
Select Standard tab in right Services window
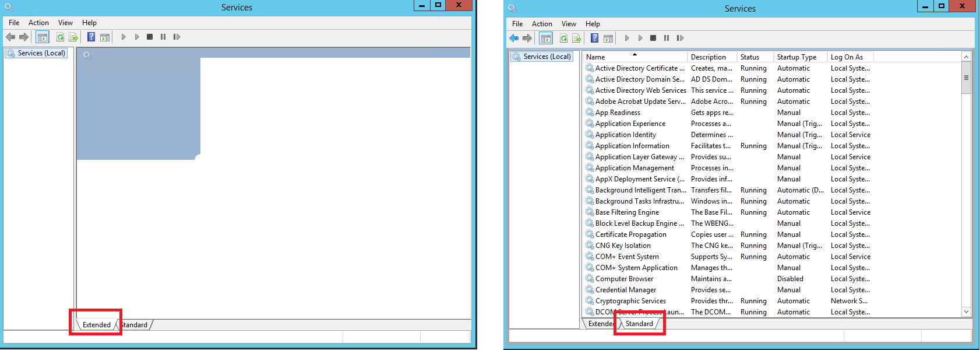[x=639, y=324]
